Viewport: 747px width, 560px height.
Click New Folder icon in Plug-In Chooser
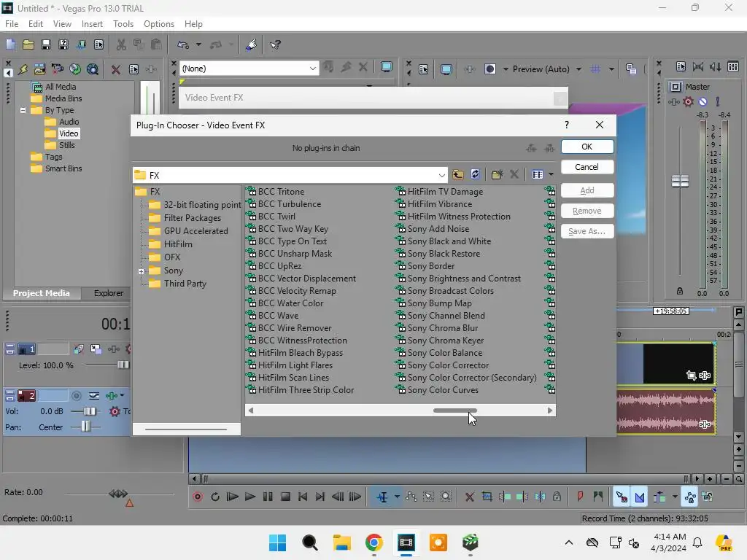point(497,174)
